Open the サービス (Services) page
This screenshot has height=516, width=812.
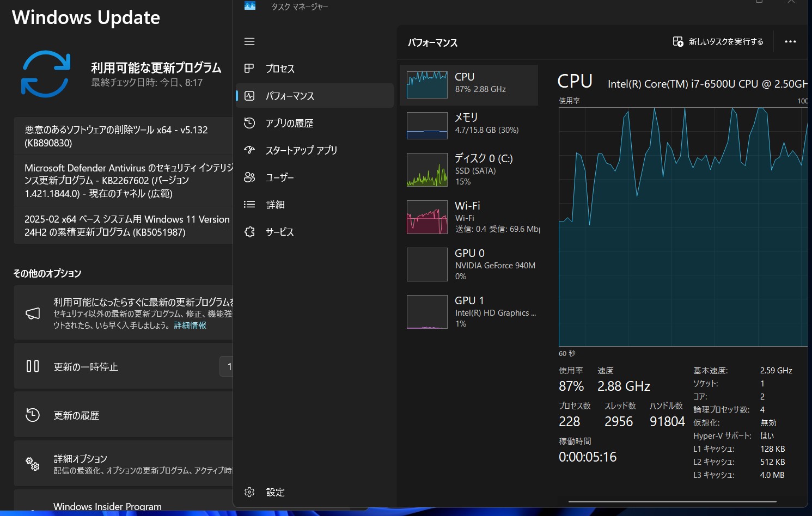tap(279, 232)
